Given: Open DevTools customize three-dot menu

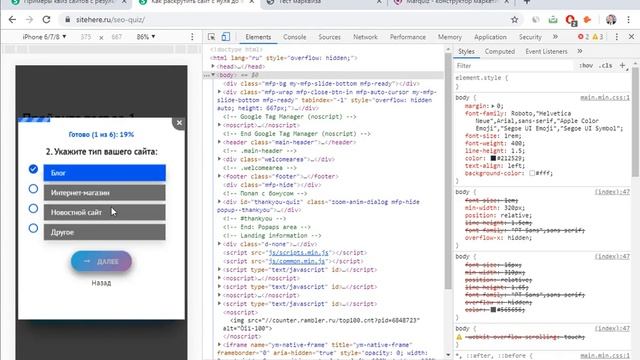Looking at the screenshot, I should (x=616, y=37).
